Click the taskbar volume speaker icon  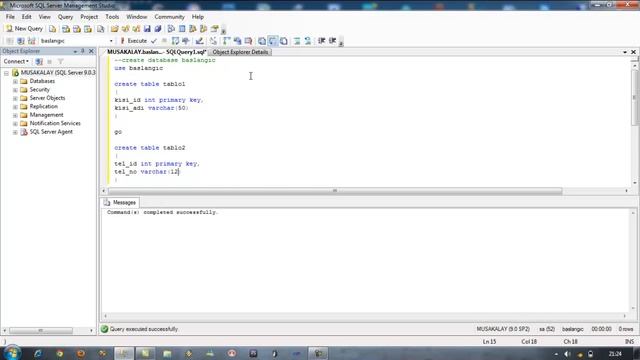pos(567,354)
